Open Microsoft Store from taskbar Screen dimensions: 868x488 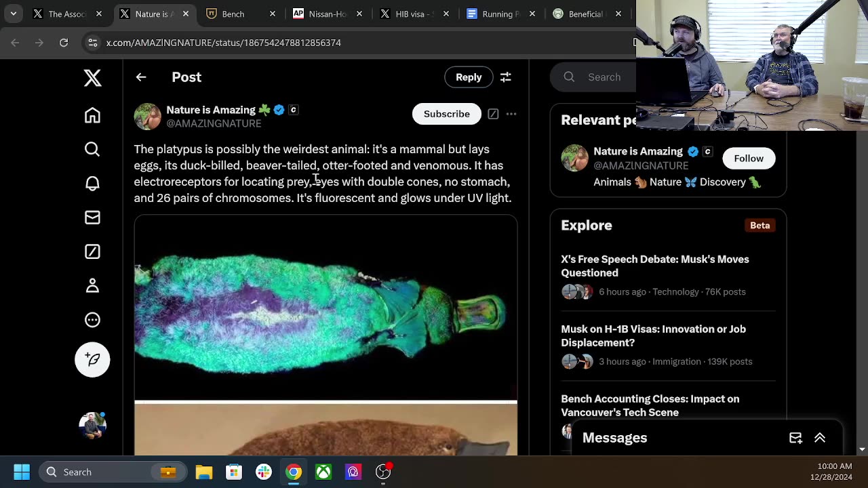[x=234, y=472]
